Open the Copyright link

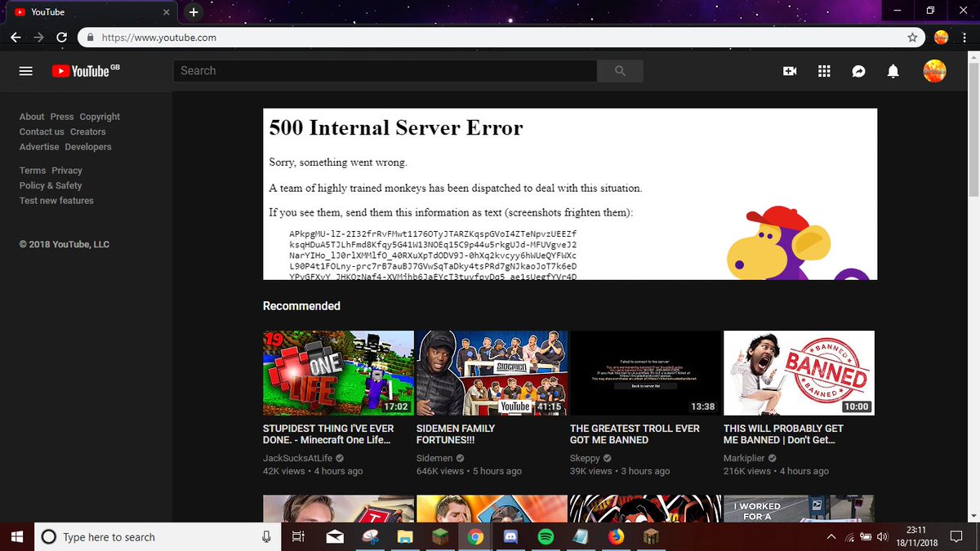100,117
